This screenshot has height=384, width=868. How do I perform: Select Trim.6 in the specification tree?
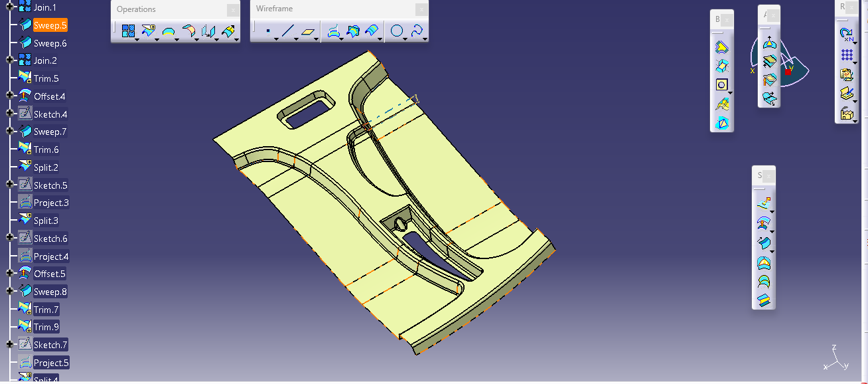pos(46,149)
